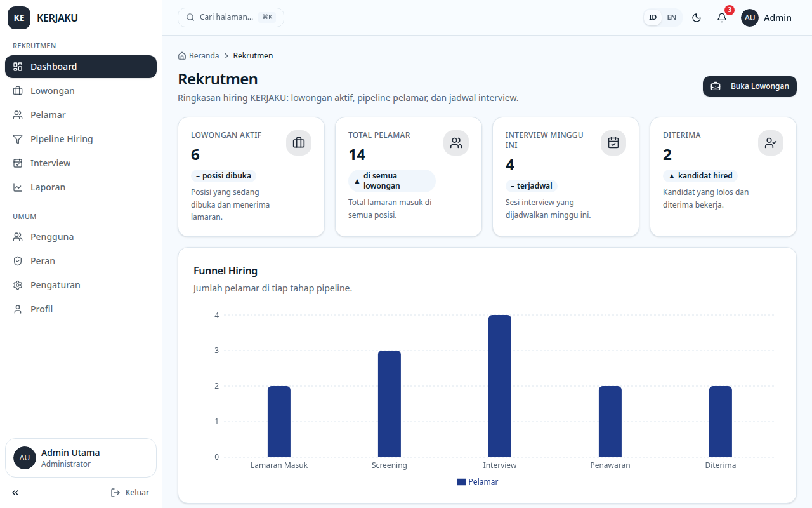Collapse the sidebar with double-chevron icon

(x=15, y=493)
